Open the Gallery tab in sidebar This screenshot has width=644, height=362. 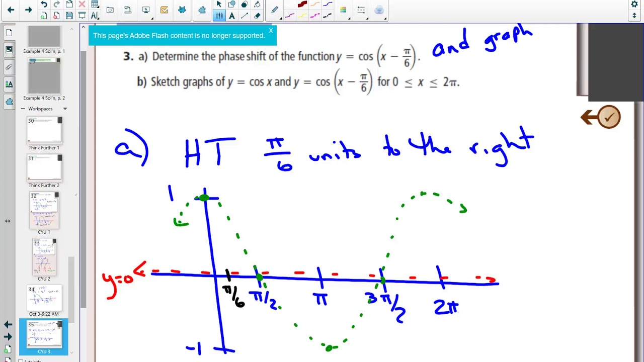(x=9, y=50)
